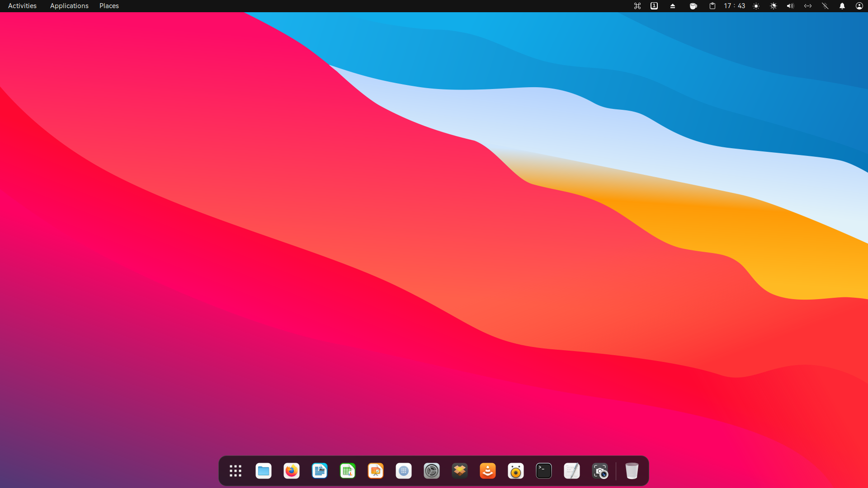868x488 pixels.
Task: Click the eject removable drive icon
Action: tap(673, 6)
